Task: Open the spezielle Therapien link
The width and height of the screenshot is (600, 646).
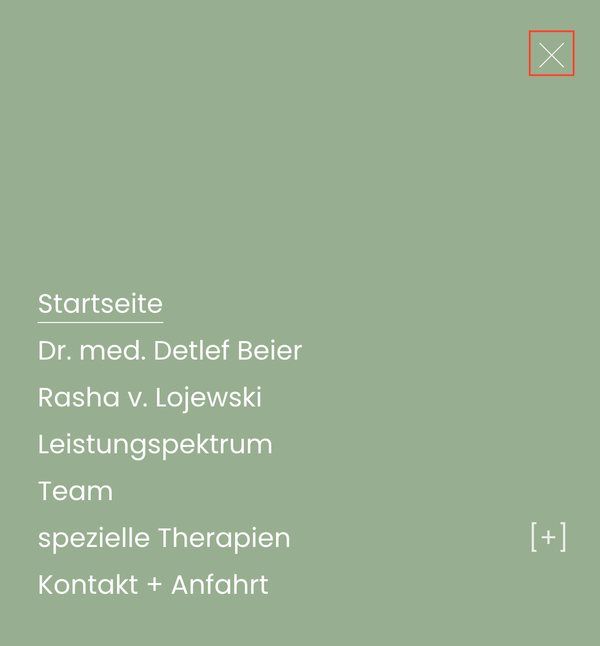Action: tap(164, 538)
